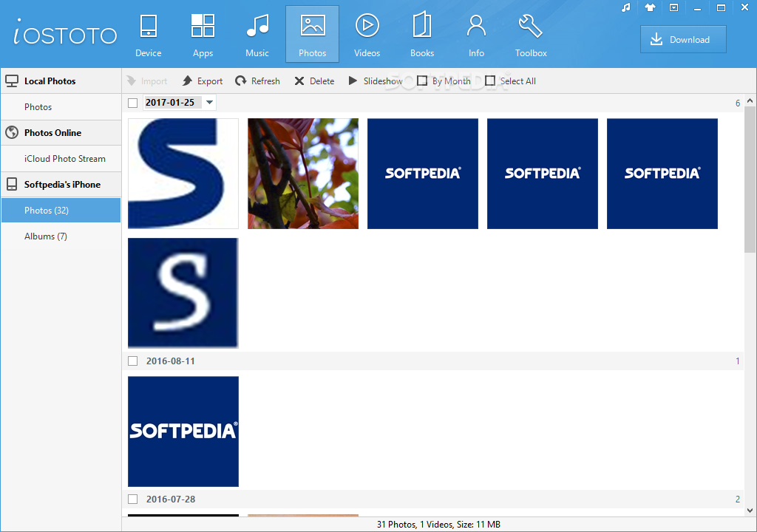
Task: Click the scrollbar up arrow
Action: [750, 101]
